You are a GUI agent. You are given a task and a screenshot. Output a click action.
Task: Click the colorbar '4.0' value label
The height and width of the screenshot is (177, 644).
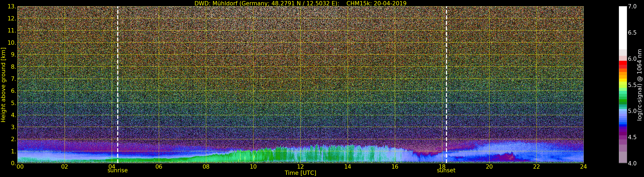point(632,163)
